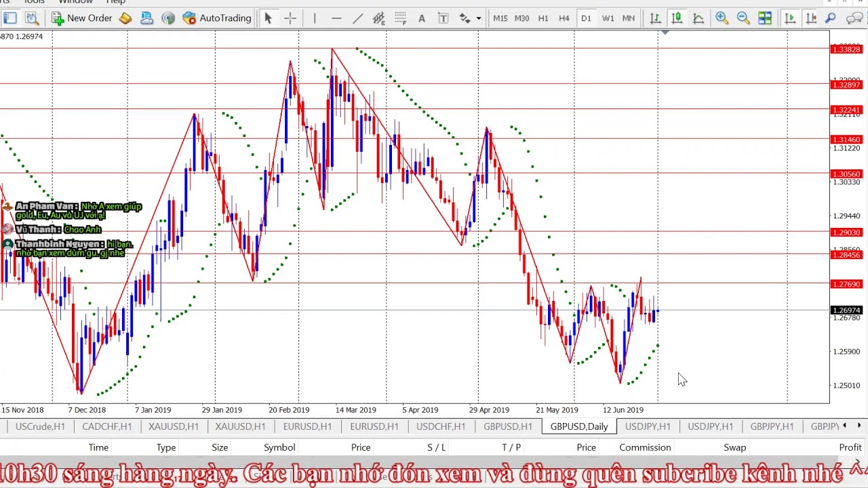Click the 1.32241 price line label

point(846,110)
